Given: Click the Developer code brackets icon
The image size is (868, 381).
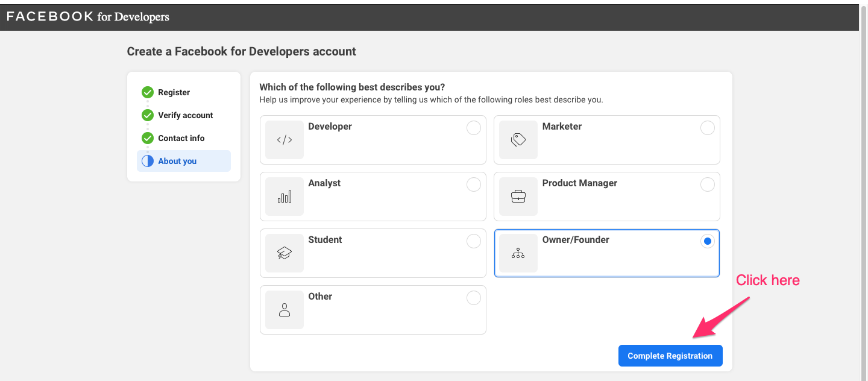Looking at the screenshot, I should (x=285, y=140).
